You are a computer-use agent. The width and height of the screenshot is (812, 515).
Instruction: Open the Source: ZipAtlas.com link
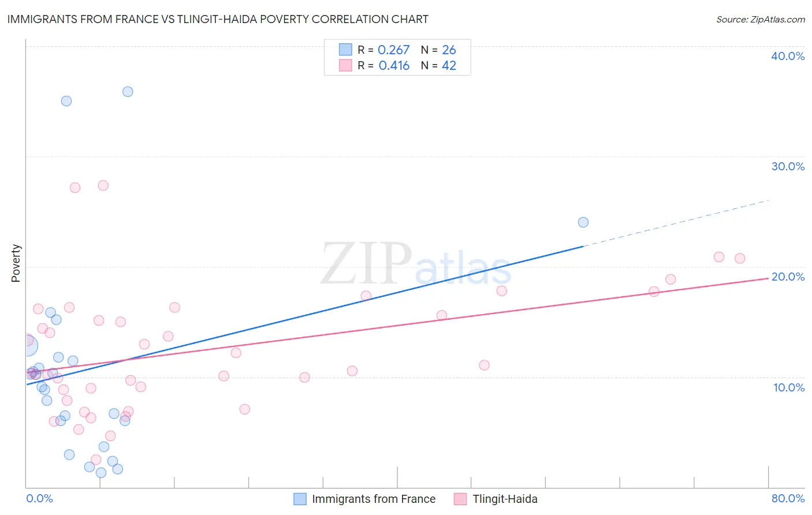tap(760, 19)
